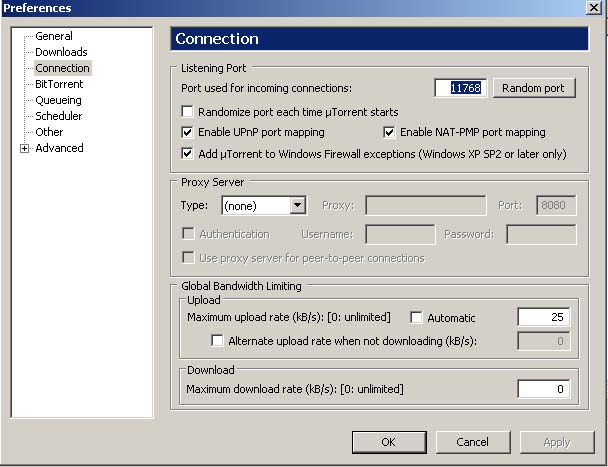The width and height of the screenshot is (608, 467).
Task: Click the maximum upload rate field
Action: tap(543, 318)
